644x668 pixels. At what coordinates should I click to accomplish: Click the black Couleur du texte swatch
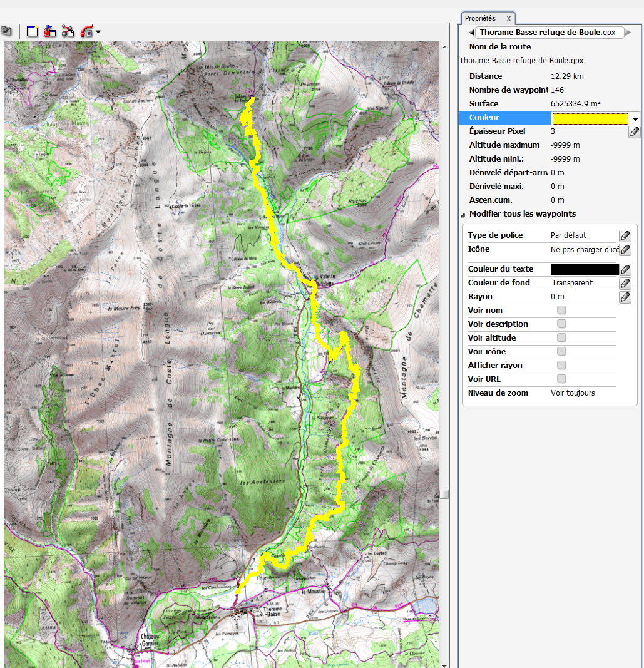click(585, 269)
